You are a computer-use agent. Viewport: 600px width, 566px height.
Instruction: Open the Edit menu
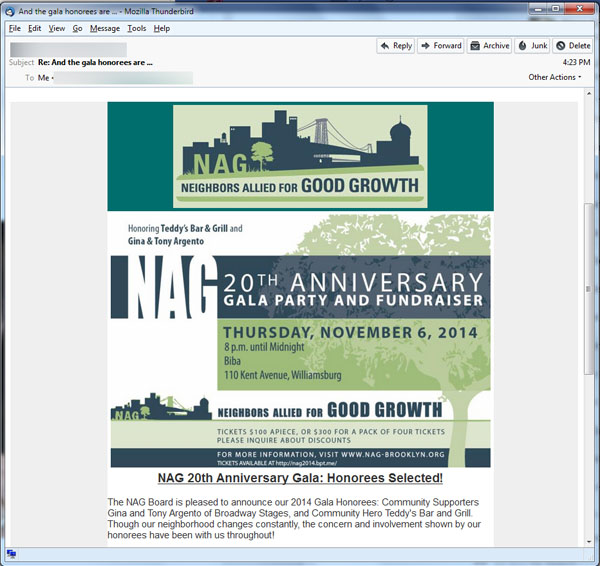click(35, 29)
